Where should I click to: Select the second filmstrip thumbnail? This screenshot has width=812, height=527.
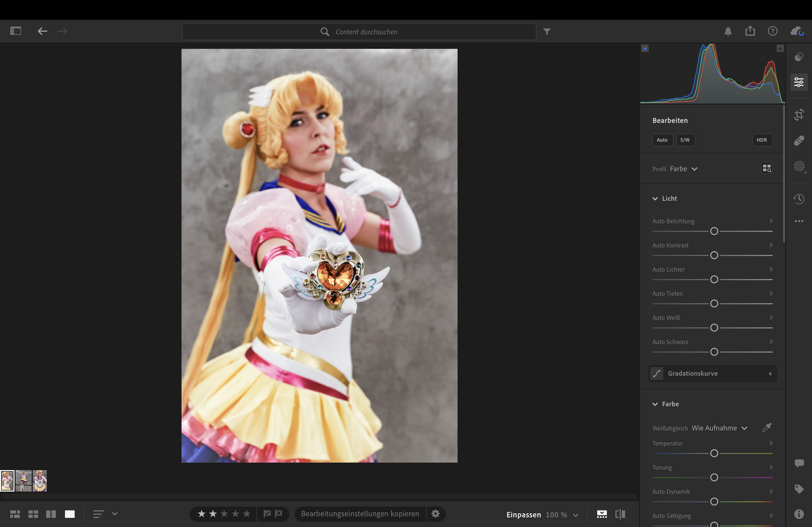[24, 481]
